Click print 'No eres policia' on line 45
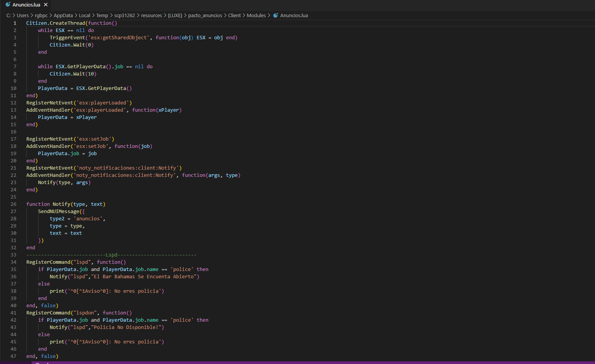Viewport: 595px width, 364px height. click(x=107, y=342)
